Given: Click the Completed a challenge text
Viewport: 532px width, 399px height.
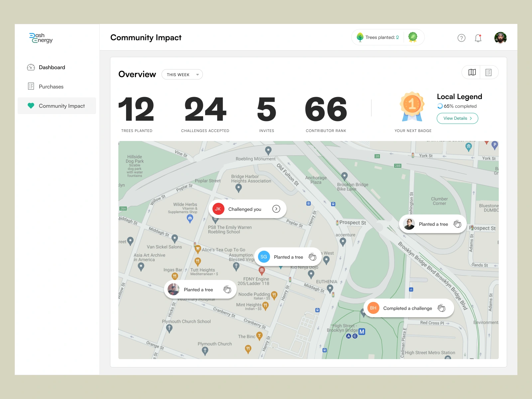Looking at the screenshot, I should [x=408, y=308].
